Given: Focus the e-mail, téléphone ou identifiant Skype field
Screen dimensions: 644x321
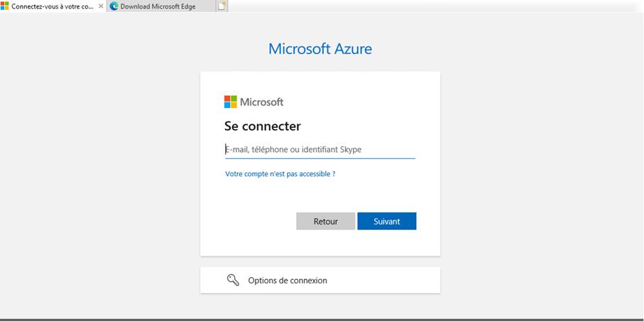Looking at the screenshot, I should pyautogui.click(x=320, y=150).
